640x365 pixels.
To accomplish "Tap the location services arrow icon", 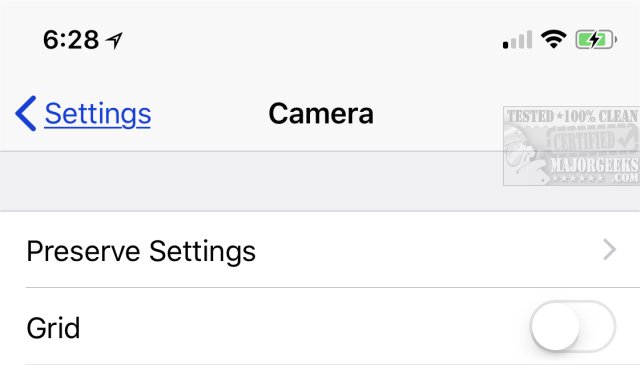I will 114,40.
